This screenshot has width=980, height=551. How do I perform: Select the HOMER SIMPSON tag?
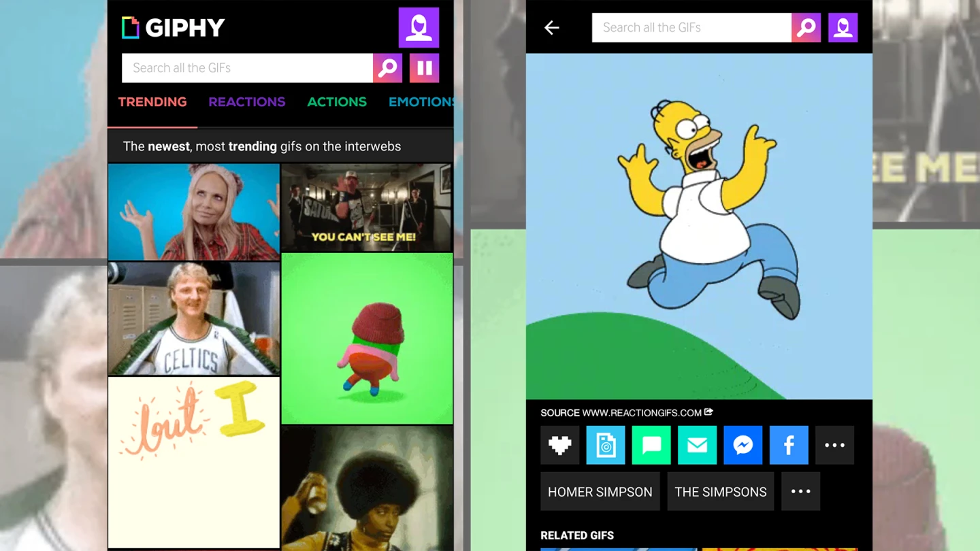click(600, 491)
